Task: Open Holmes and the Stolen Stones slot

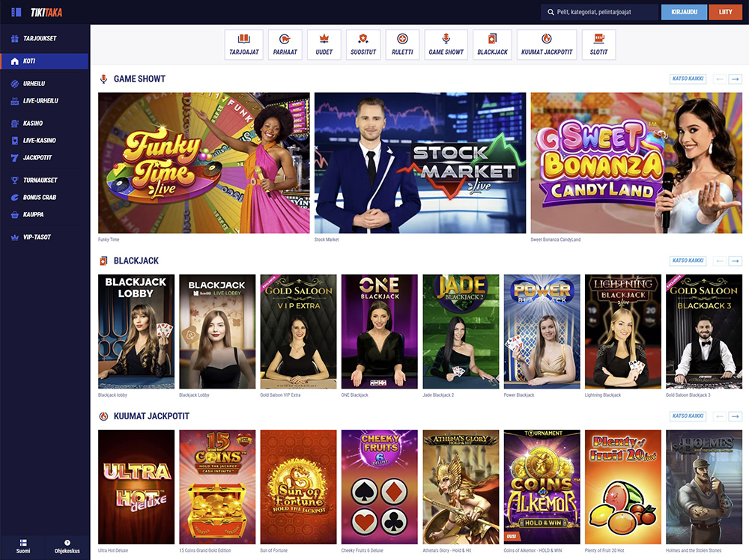Action: click(704, 487)
